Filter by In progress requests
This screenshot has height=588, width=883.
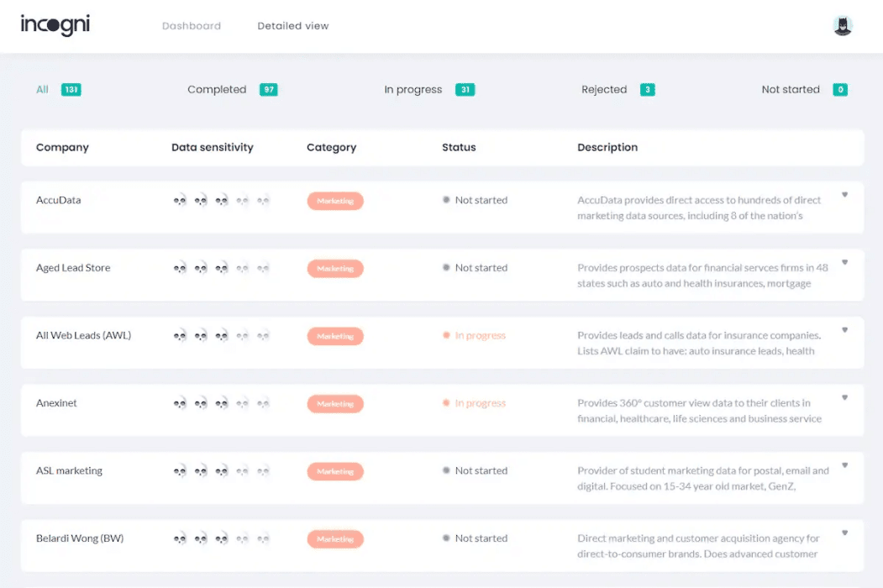point(413,90)
